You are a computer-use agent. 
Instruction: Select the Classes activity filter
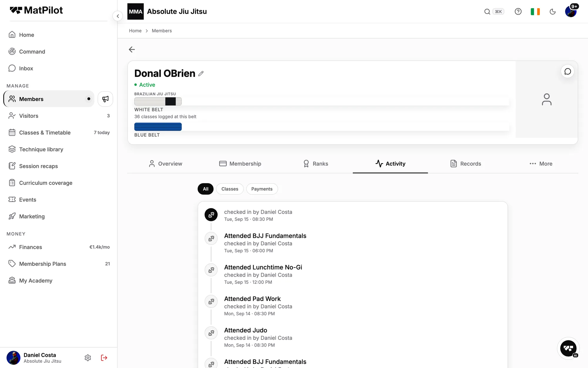(230, 189)
